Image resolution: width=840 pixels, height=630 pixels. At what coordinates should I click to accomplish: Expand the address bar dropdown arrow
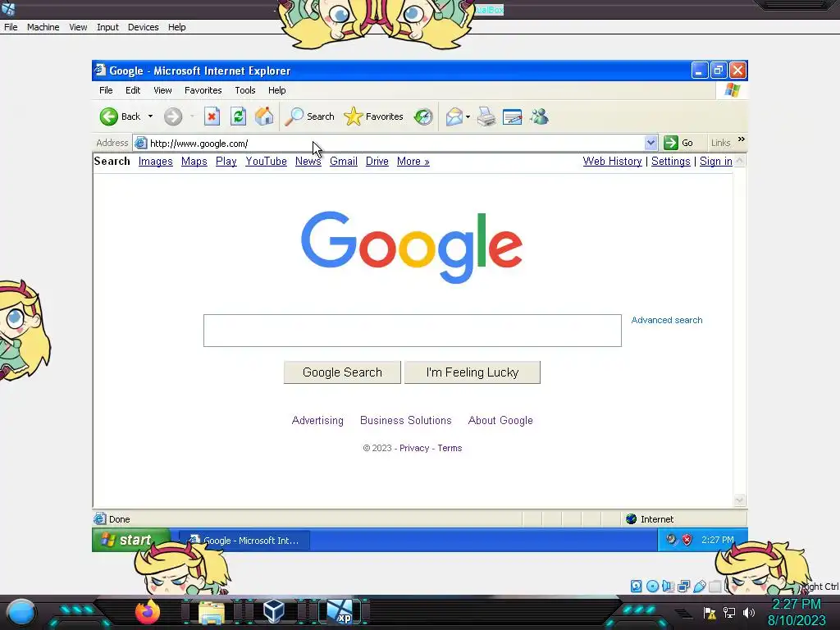click(x=651, y=143)
